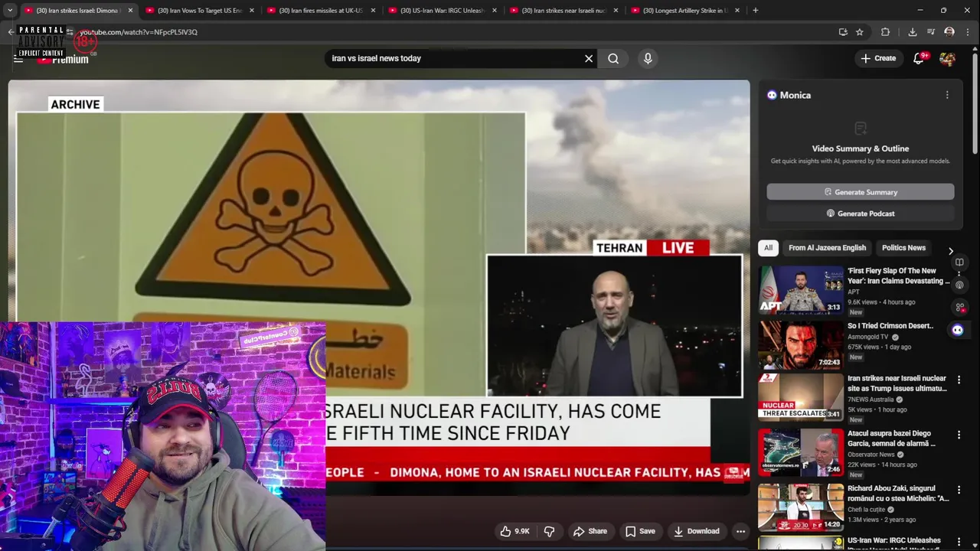Switch to 'Iran Vows To Target US' tab
980x551 pixels.
(x=199, y=11)
